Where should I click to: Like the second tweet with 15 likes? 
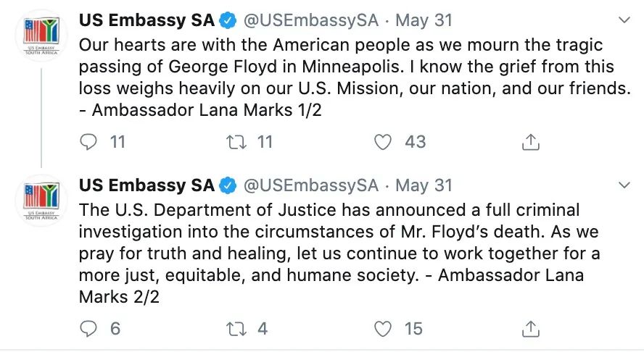pos(384,329)
